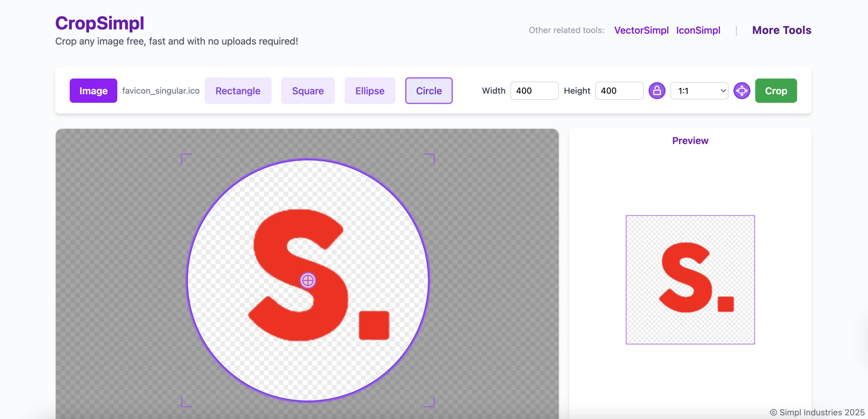Click the Width input field
Screen dimensions: 868x419
(x=534, y=91)
